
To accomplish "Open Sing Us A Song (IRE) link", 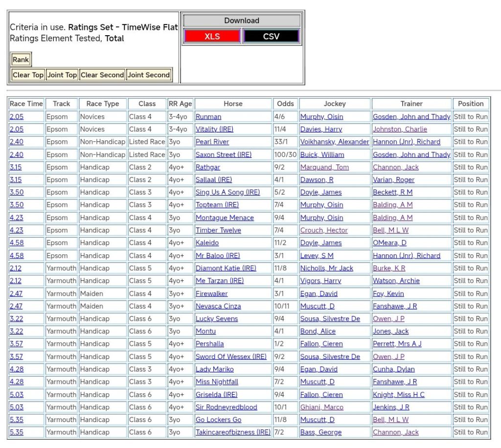I will (x=228, y=192).
